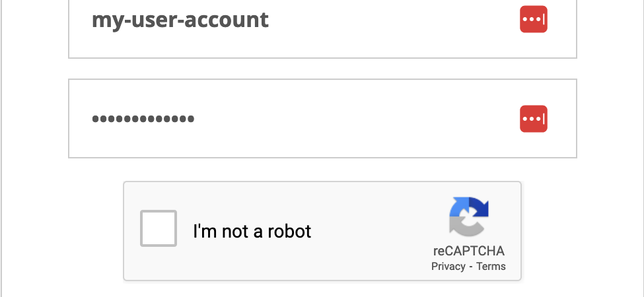Click the "I'm not a robot" label
Screen dimensions: 644x297
coord(252,232)
